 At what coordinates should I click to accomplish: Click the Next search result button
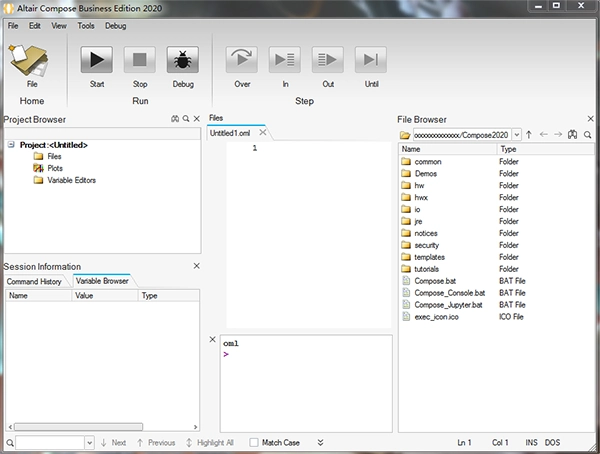[x=114, y=443]
